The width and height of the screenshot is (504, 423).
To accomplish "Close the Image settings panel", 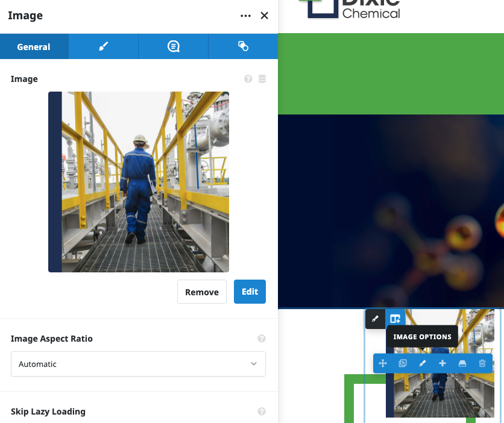I will pos(264,16).
